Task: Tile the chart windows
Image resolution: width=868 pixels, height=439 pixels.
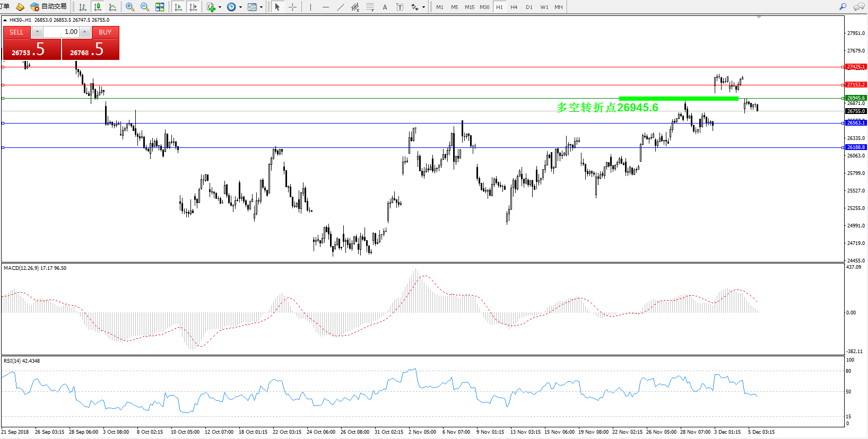Action: pos(160,7)
